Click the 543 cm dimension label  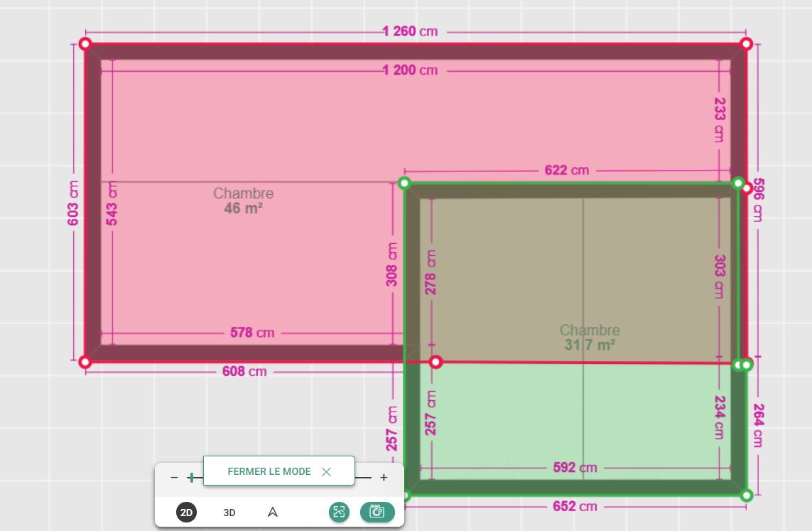click(112, 203)
